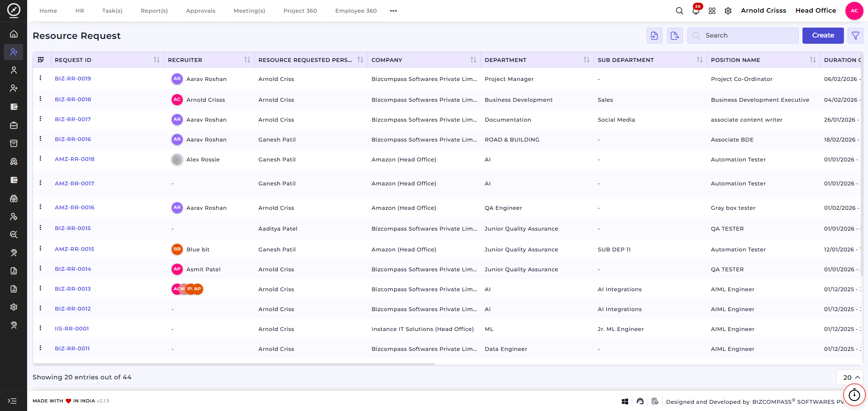Open settings gear icon in top bar
Viewport: 868px width, 411px height.
click(728, 11)
